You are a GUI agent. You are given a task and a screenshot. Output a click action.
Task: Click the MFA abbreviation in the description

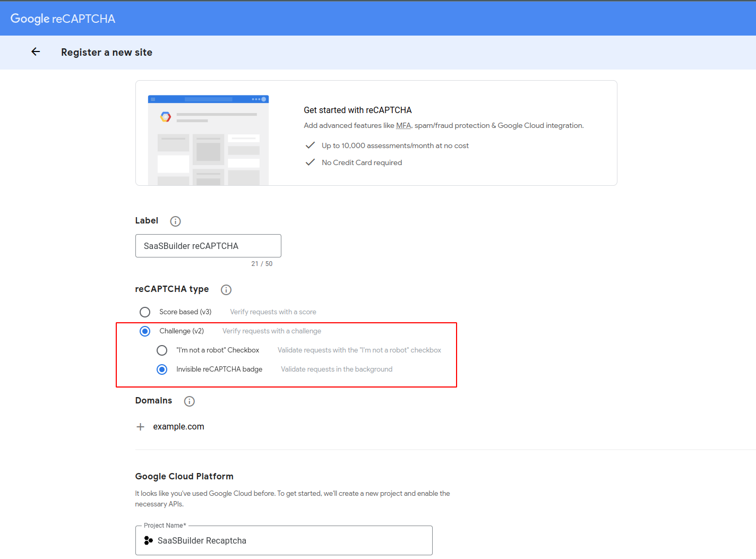403,126
